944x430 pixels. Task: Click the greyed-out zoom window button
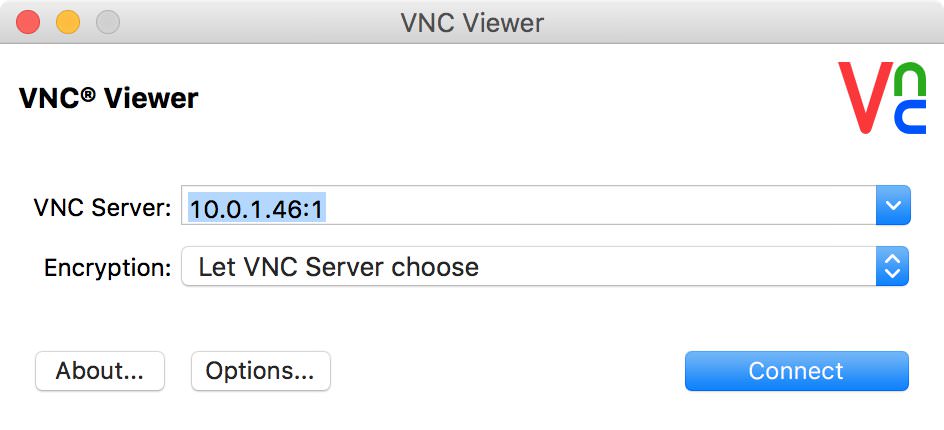(x=108, y=23)
